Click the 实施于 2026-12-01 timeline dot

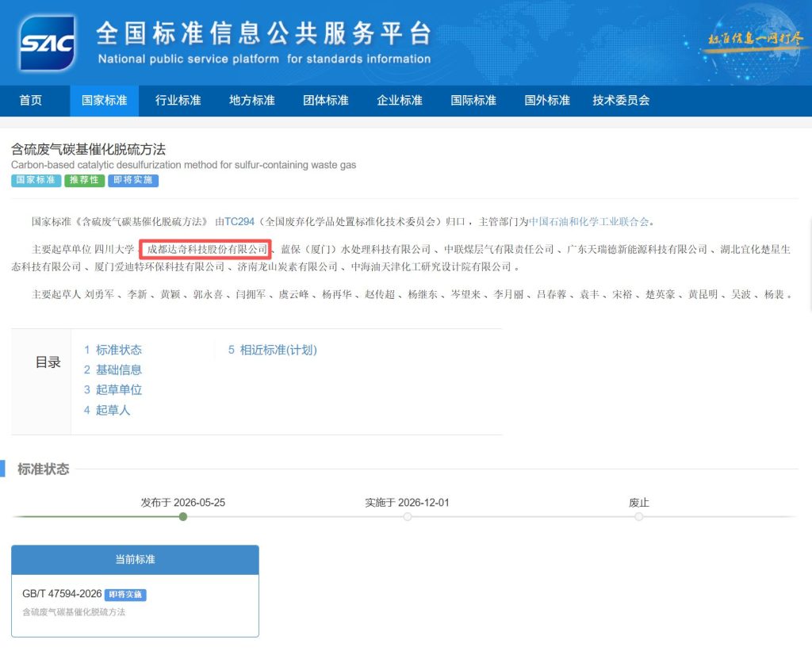coord(408,517)
